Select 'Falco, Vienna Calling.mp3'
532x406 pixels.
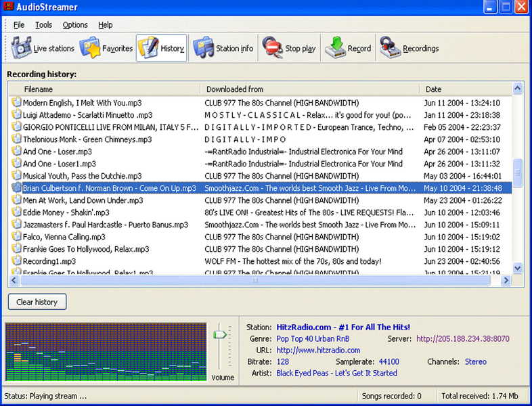(x=64, y=237)
